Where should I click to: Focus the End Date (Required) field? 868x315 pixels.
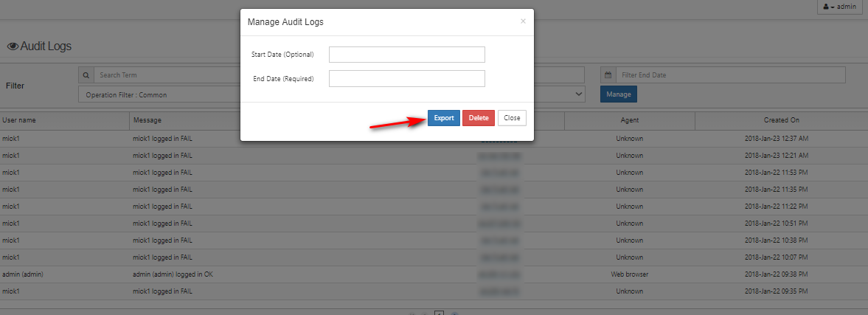[x=406, y=78]
